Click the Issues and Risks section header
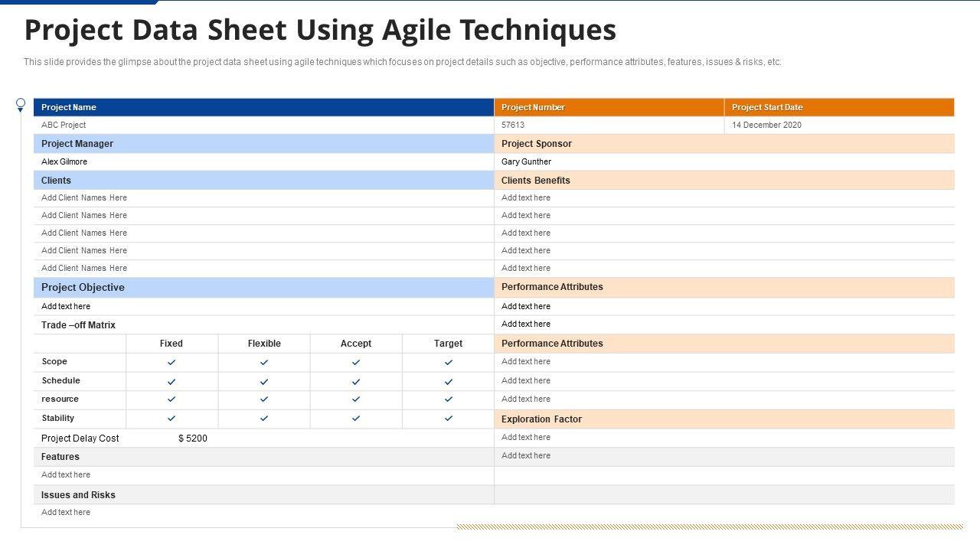The height and width of the screenshot is (551, 980). (78, 495)
